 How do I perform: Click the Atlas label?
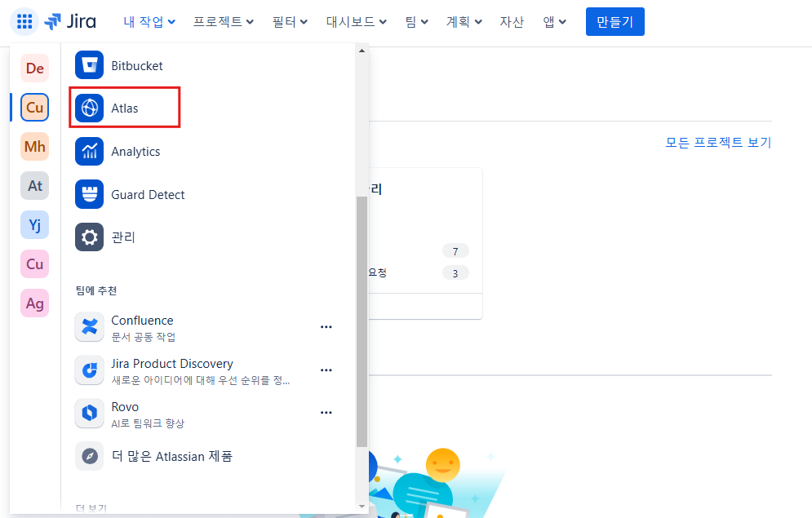coord(125,108)
